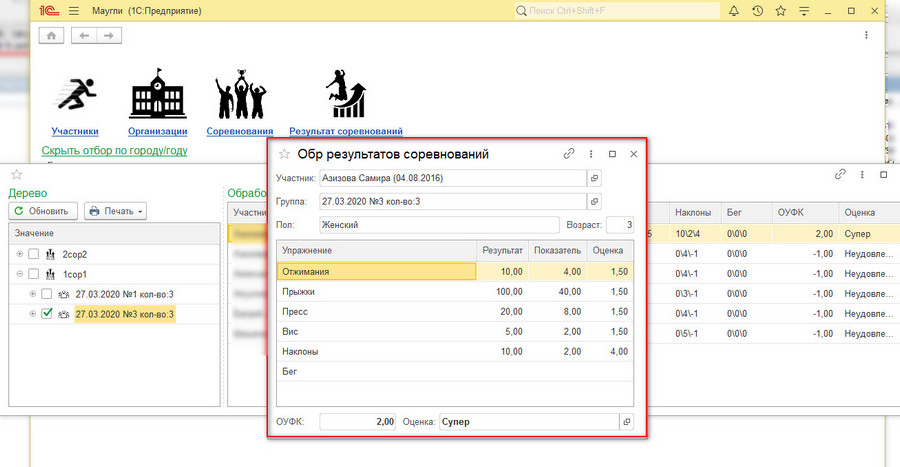Copy link to the results dialog
Screen dimensions: 900x467
click(569, 154)
